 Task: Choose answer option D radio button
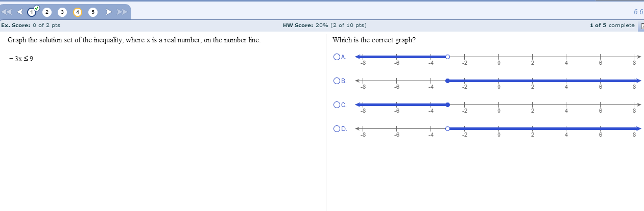click(x=337, y=128)
